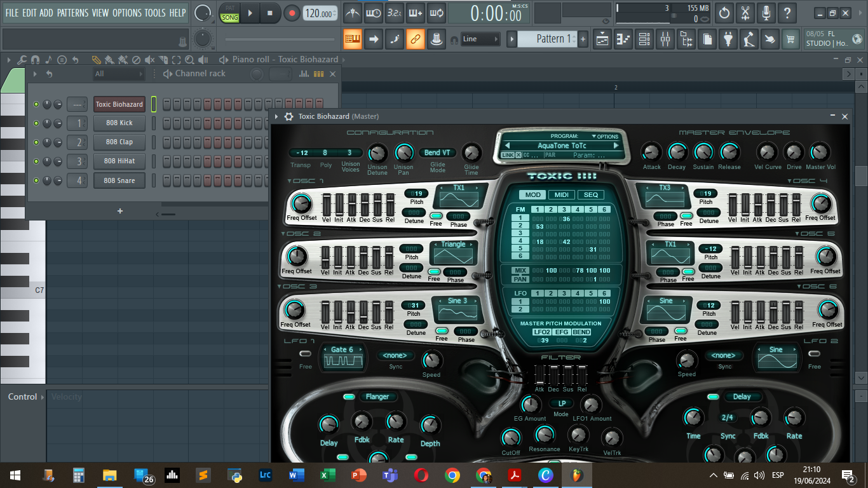Viewport: 868px width, 488px height.
Task: Click the Master Vol knob
Action: point(820,152)
